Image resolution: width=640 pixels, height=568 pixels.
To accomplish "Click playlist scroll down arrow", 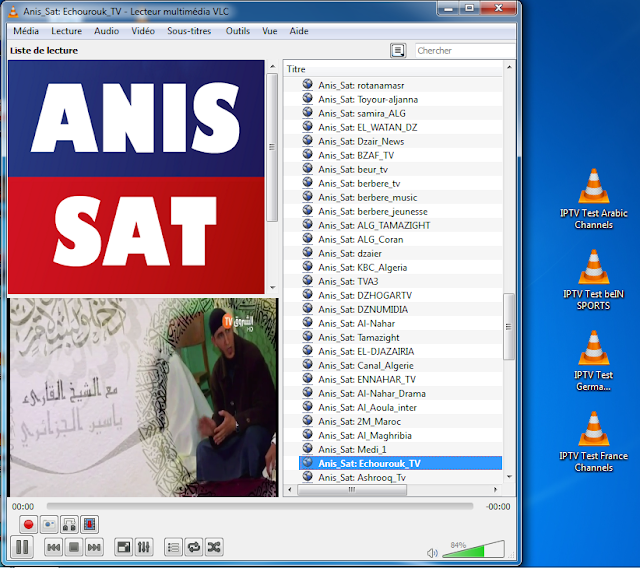I will click(x=509, y=477).
